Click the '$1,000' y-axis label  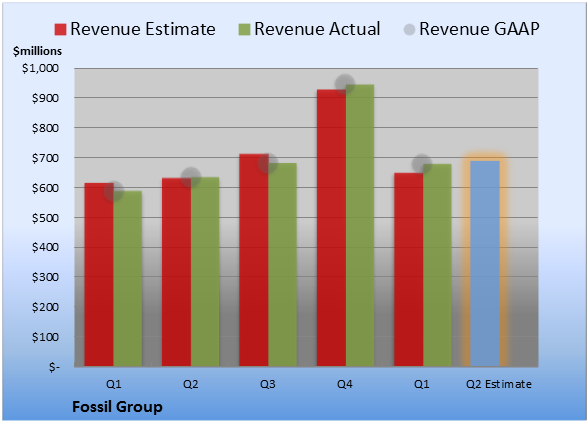[x=40, y=68]
